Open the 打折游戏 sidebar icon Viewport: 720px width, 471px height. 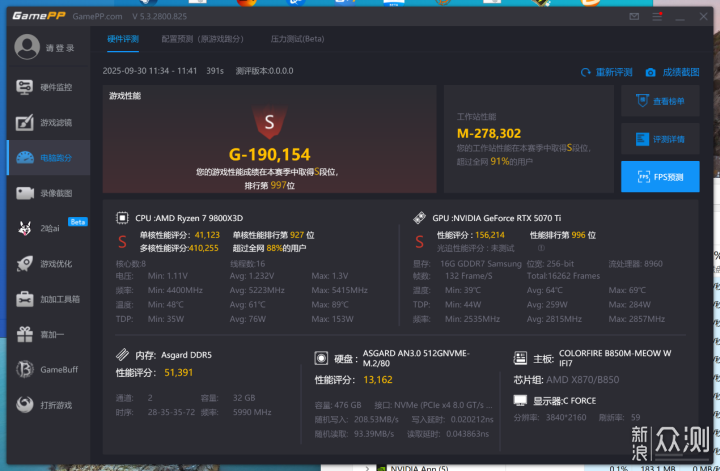click(25, 405)
